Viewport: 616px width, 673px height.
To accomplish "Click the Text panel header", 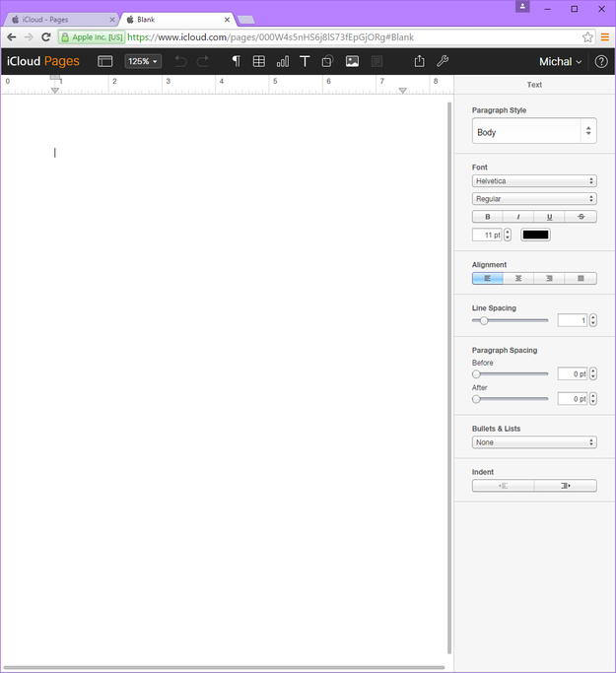I will tap(534, 85).
